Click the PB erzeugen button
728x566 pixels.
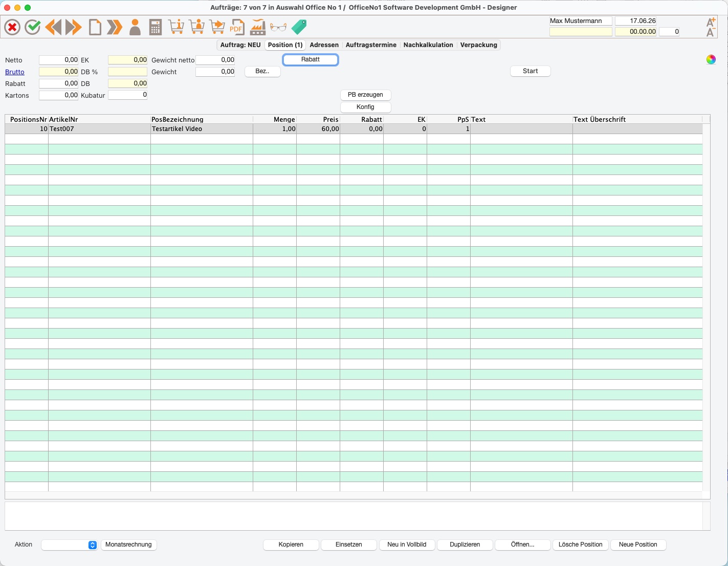click(365, 95)
